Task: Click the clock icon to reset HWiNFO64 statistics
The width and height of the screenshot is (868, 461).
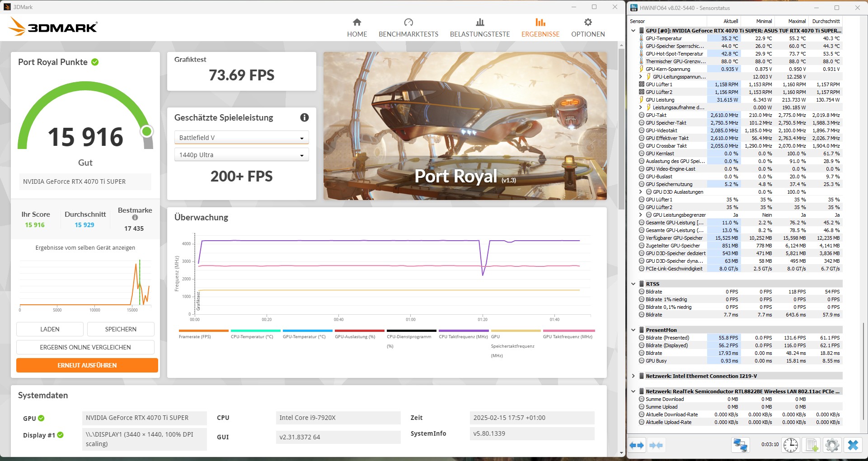Action: (x=790, y=445)
